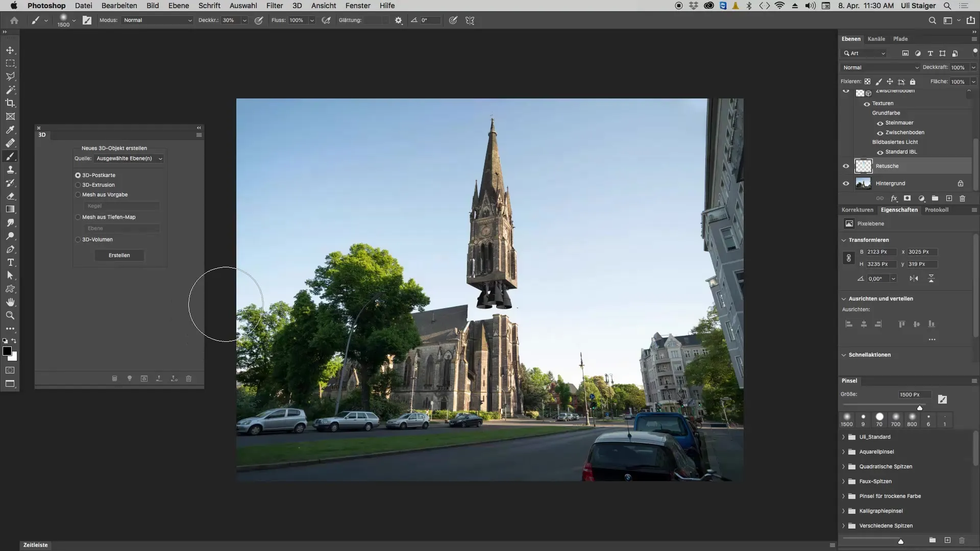Collapse the Schnellaktionen section
This screenshot has height=551, width=980.
(844, 355)
